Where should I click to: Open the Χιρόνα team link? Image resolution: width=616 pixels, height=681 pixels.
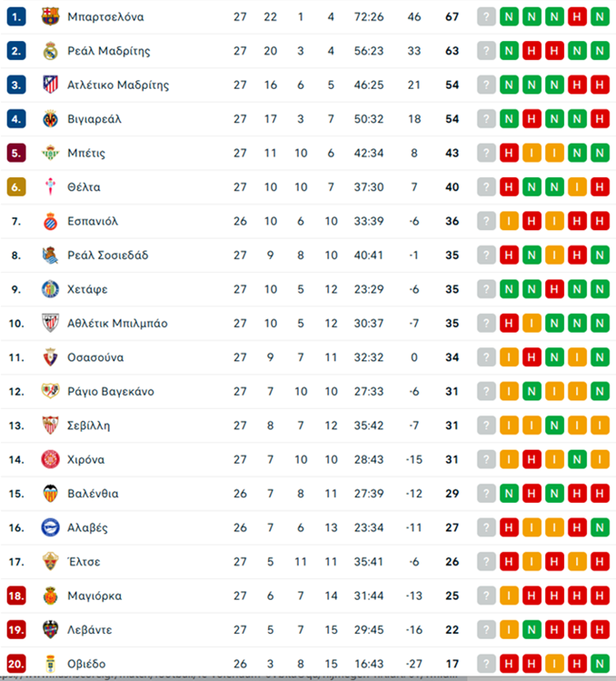86,459
